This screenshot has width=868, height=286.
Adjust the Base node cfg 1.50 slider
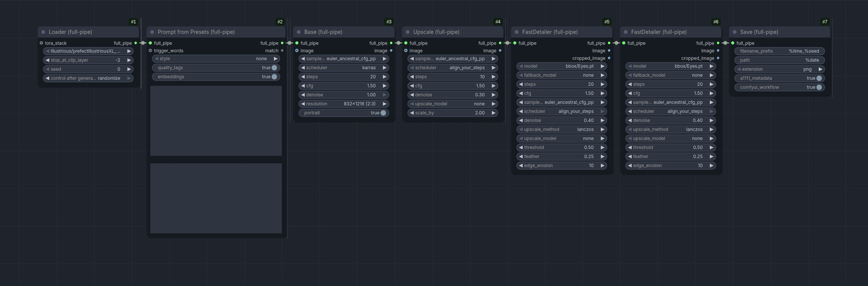tap(344, 86)
